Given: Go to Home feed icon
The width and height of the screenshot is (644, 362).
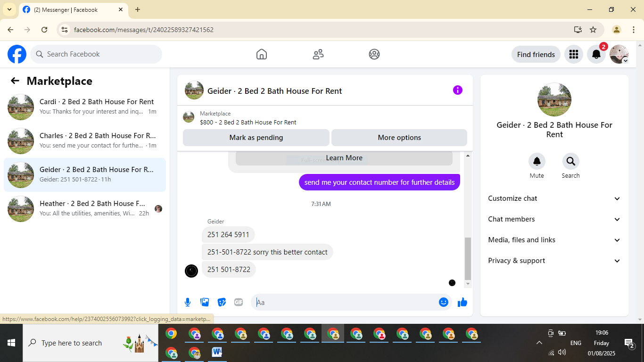Looking at the screenshot, I should pos(262,54).
